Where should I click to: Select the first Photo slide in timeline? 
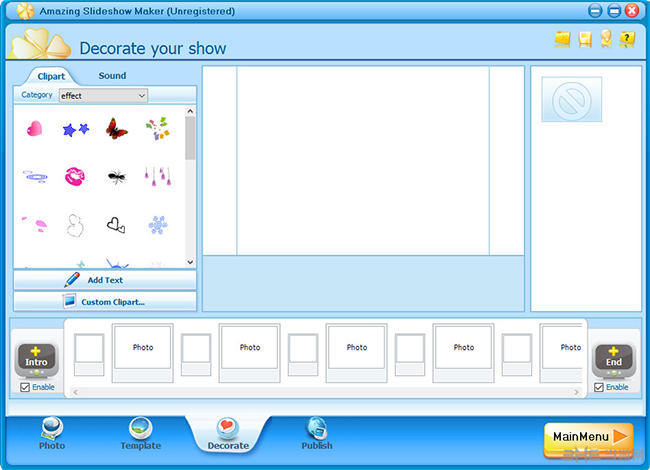pos(143,353)
